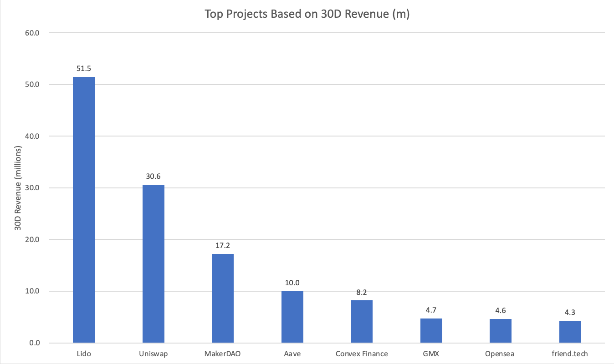
Task: Click the Lido category label
Action: tap(84, 354)
